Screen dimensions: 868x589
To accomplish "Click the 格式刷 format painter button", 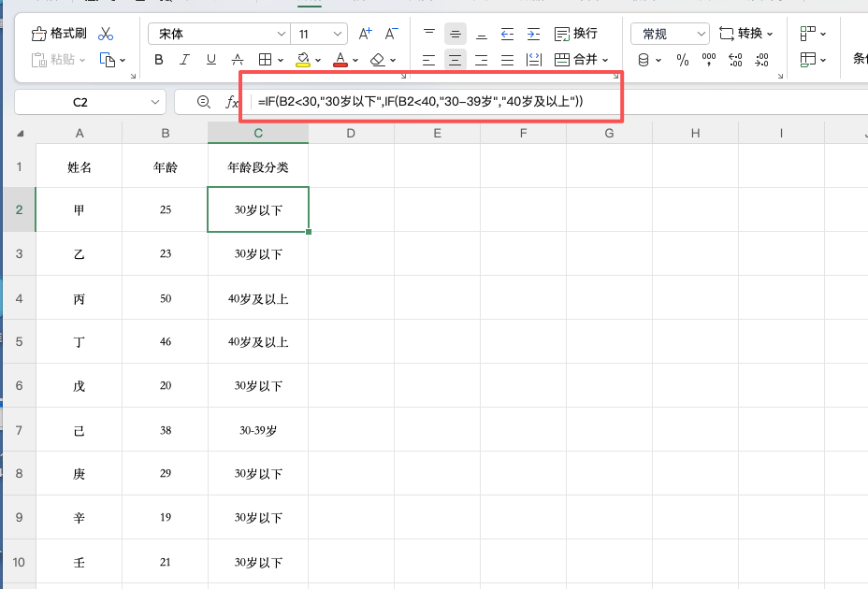I will (59, 34).
